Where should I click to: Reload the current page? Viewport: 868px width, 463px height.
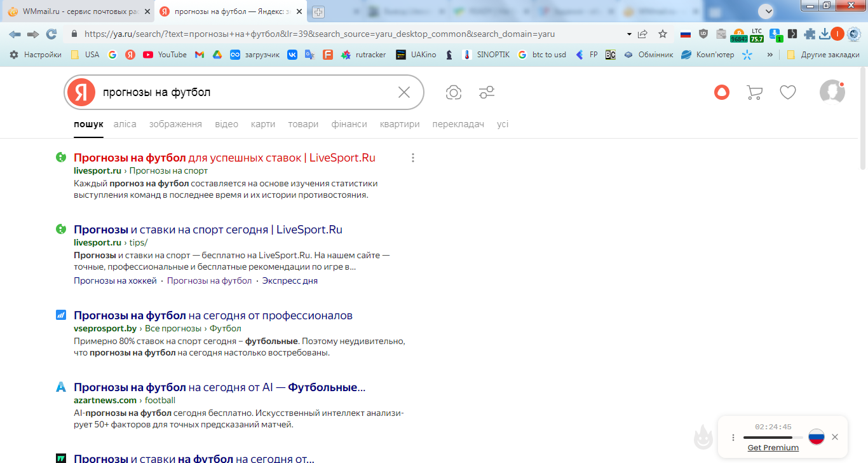tap(51, 34)
